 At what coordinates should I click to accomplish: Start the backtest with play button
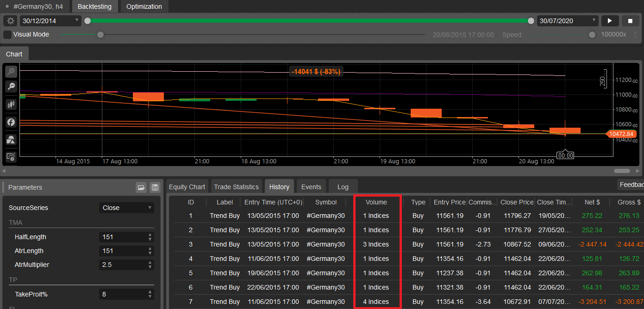[610, 21]
